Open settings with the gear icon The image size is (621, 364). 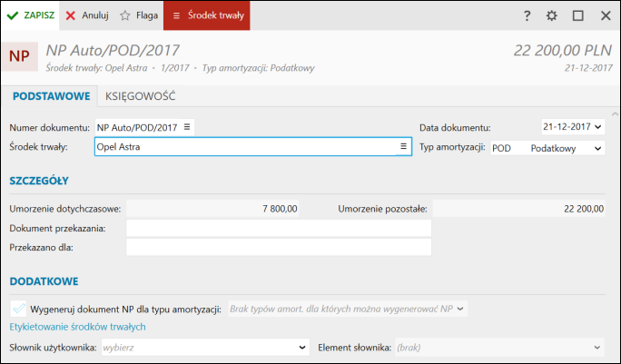coord(551,15)
